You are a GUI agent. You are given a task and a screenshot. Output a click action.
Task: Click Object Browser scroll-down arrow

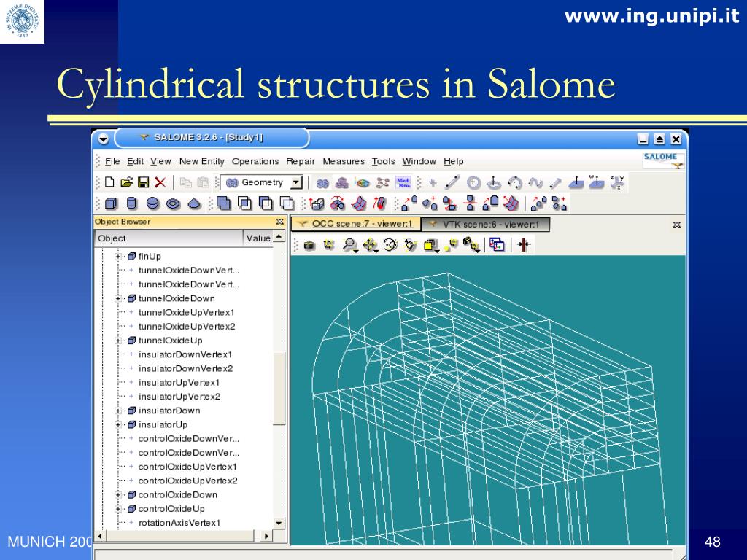[279, 523]
